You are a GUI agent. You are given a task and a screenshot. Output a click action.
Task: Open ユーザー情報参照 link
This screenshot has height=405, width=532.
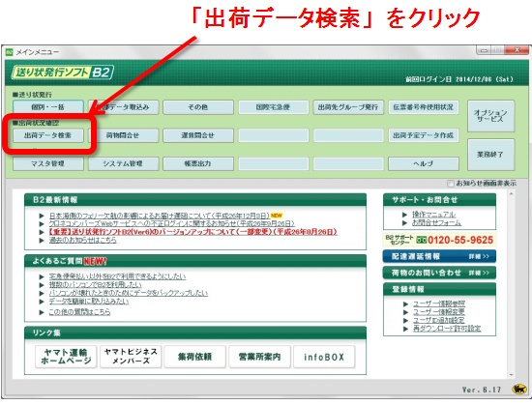439,304
